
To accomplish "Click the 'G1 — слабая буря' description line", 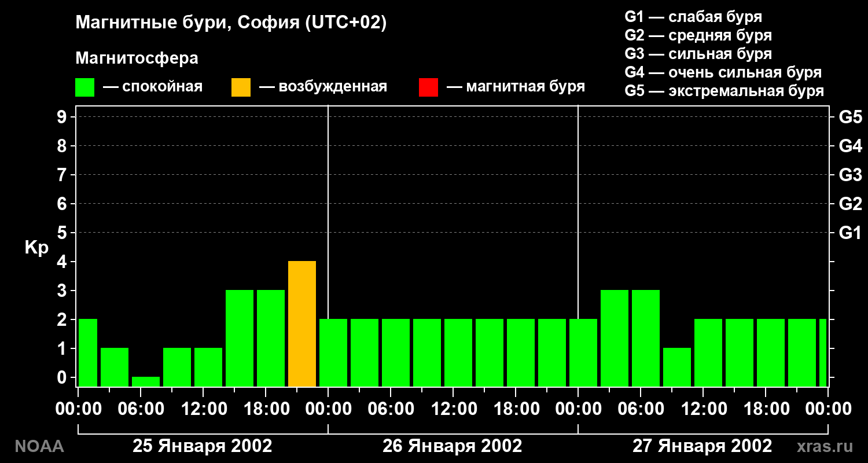I will [693, 17].
